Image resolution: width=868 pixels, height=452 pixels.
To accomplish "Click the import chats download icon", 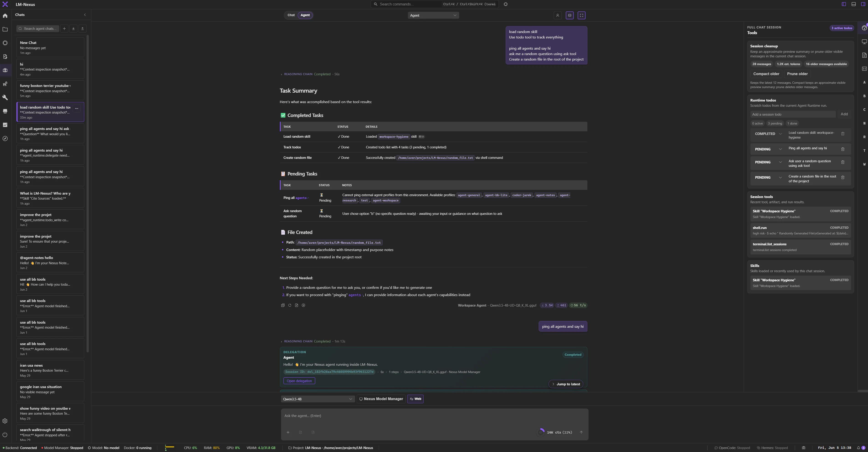I will 74,29.
